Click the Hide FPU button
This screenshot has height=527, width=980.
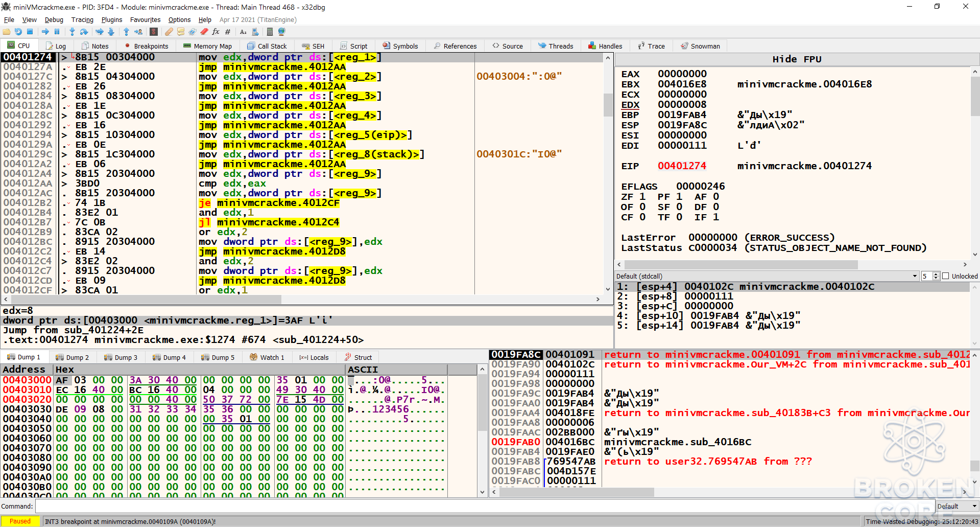point(797,59)
